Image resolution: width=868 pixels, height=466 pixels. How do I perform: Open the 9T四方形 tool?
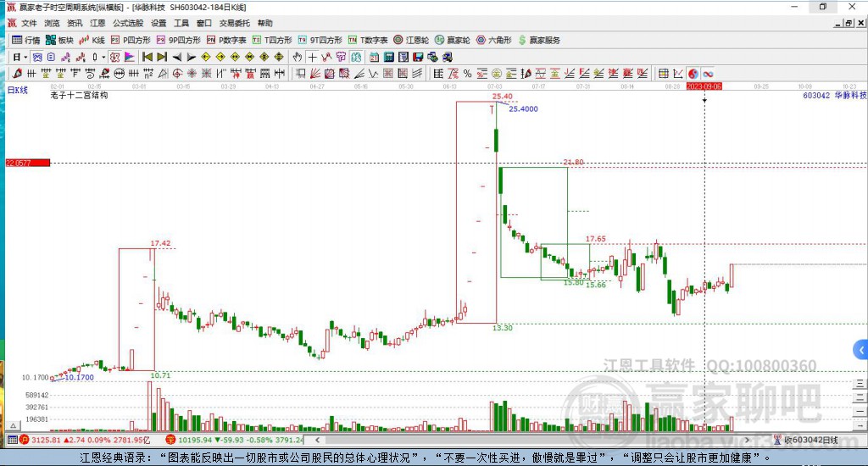point(320,40)
